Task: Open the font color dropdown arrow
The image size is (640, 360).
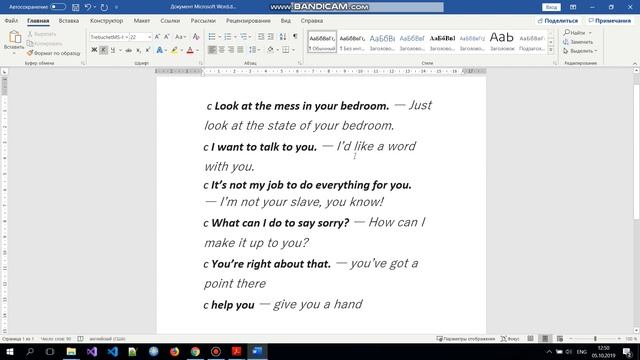Action: tap(198, 50)
